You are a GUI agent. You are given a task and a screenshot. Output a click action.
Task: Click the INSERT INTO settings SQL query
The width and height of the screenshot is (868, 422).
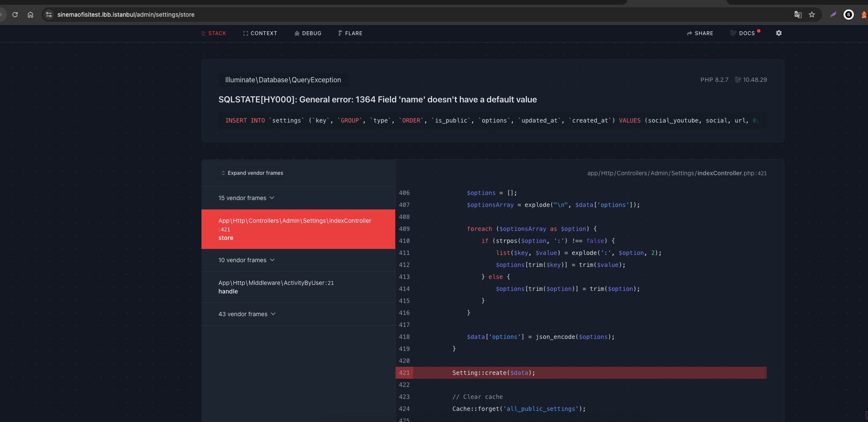[492, 120]
